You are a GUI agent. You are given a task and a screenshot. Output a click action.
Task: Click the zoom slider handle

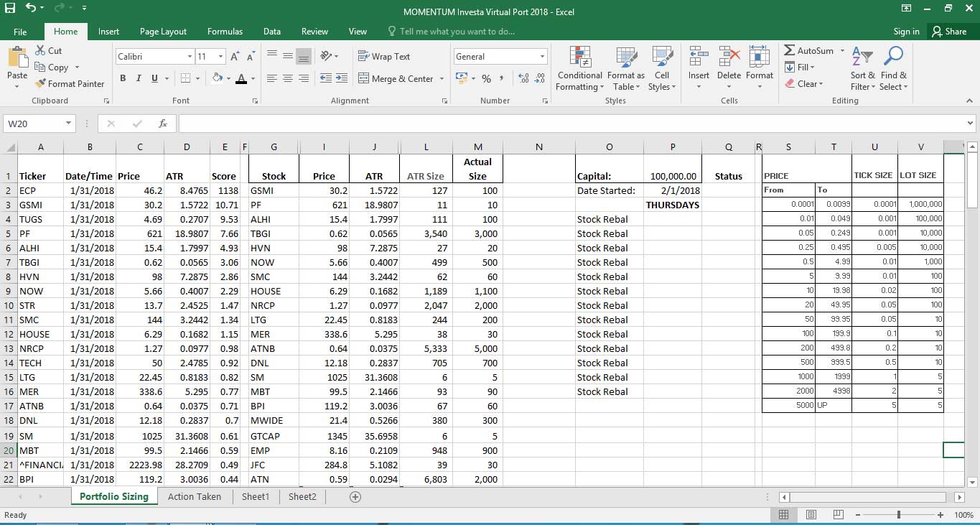coord(899,515)
